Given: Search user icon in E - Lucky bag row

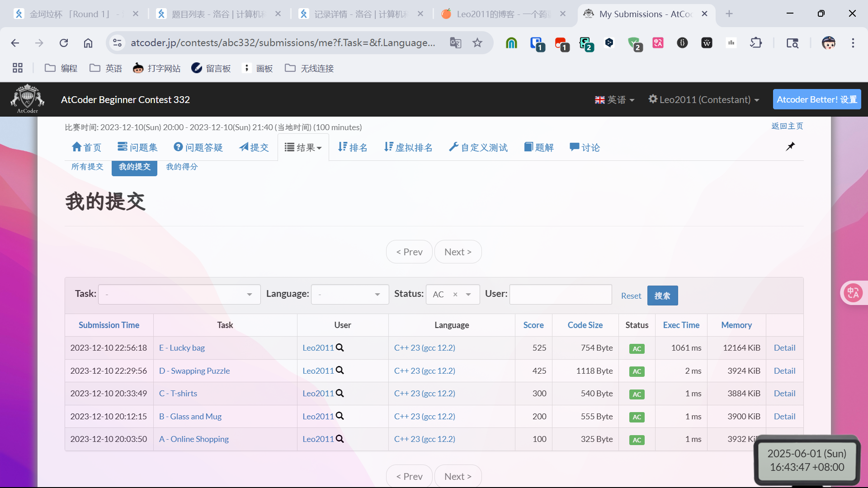Looking at the screenshot, I should pos(340,347).
